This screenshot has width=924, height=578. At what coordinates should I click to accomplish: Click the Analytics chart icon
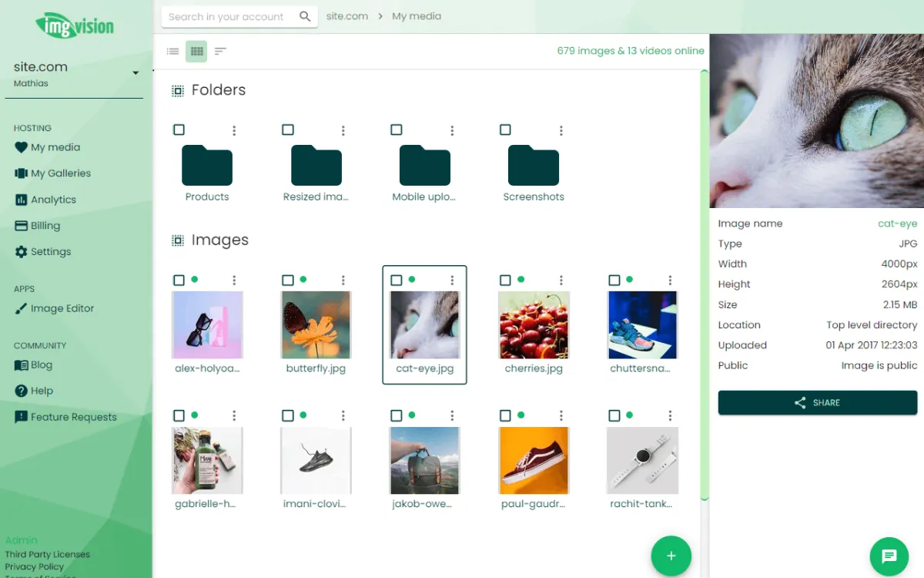click(21, 200)
